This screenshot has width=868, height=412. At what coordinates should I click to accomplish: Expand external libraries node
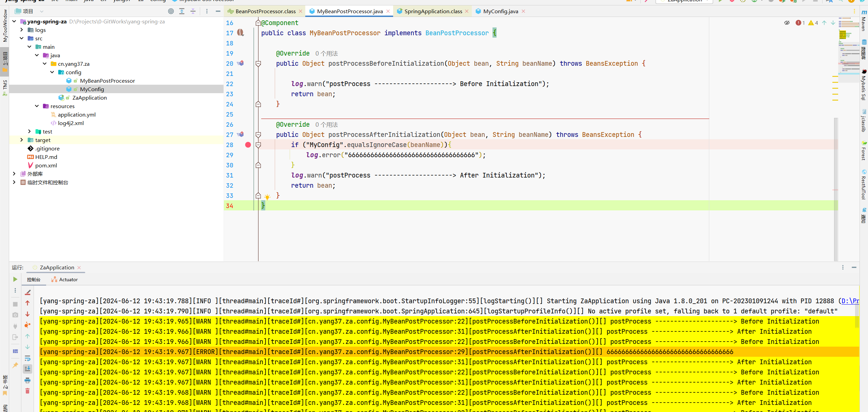[x=14, y=174]
